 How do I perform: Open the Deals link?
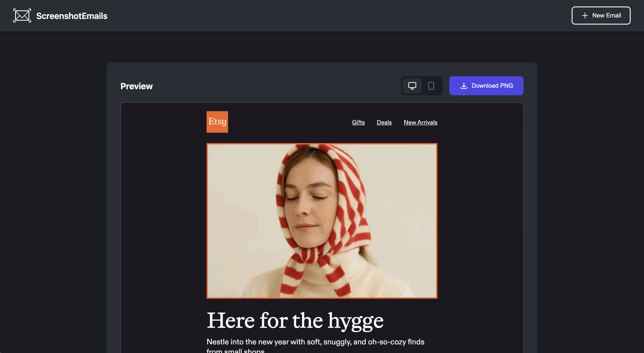pyautogui.click(x=384, y=122)
